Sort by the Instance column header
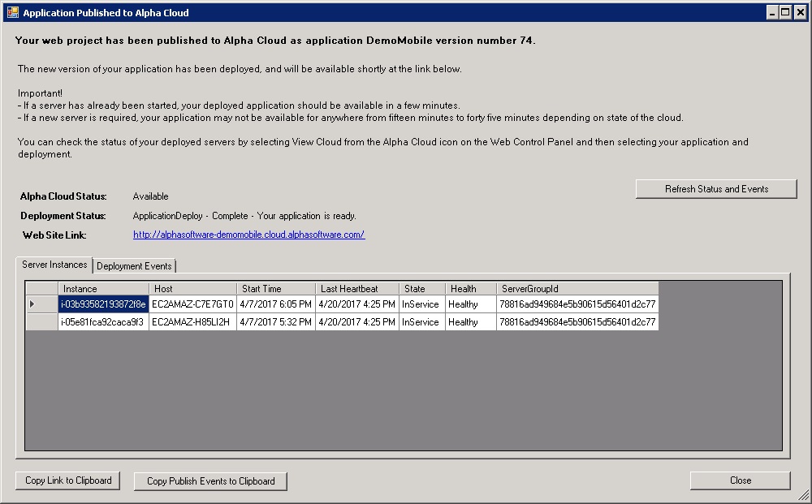The image size is (812, 504). tap(104, 289)
